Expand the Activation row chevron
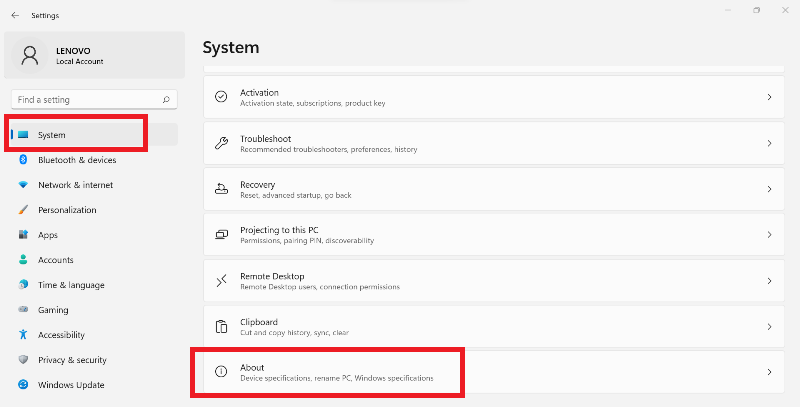This screenshot has height=407, width=800. 769,97
